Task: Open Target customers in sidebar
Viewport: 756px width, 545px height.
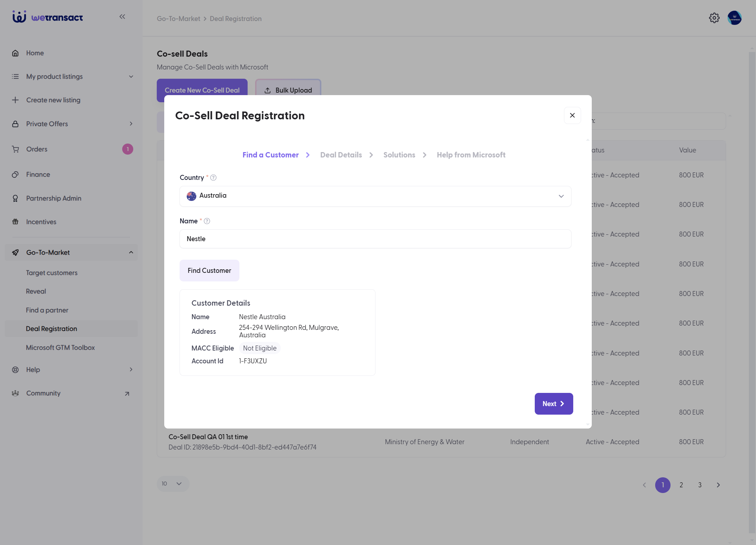Action: click(52, 273)
